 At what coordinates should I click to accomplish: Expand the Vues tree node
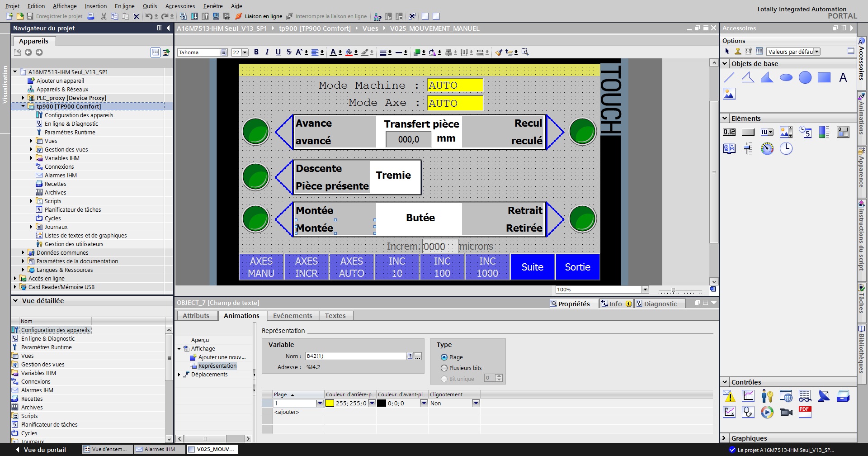(x=31, y=141)
